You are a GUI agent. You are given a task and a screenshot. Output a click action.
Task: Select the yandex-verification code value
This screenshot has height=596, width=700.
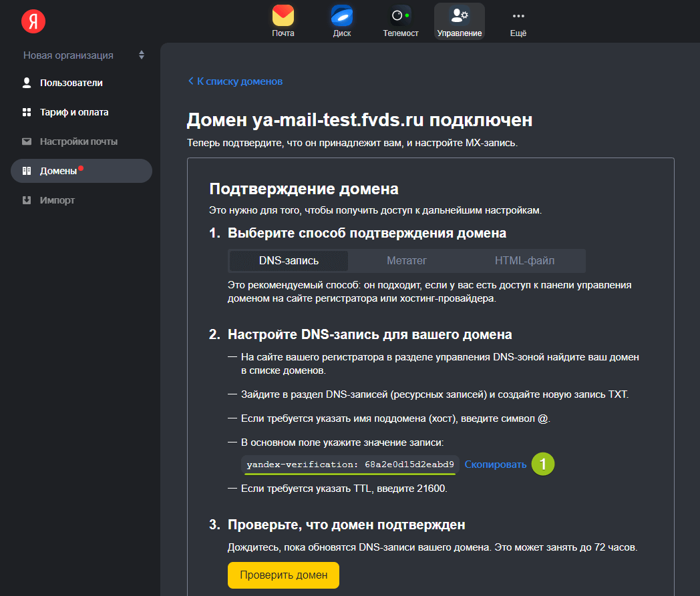point(350,465)
